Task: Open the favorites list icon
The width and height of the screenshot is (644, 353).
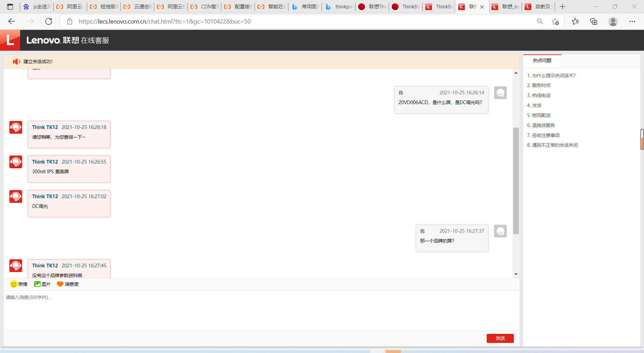Action: [x=575, y=21]
